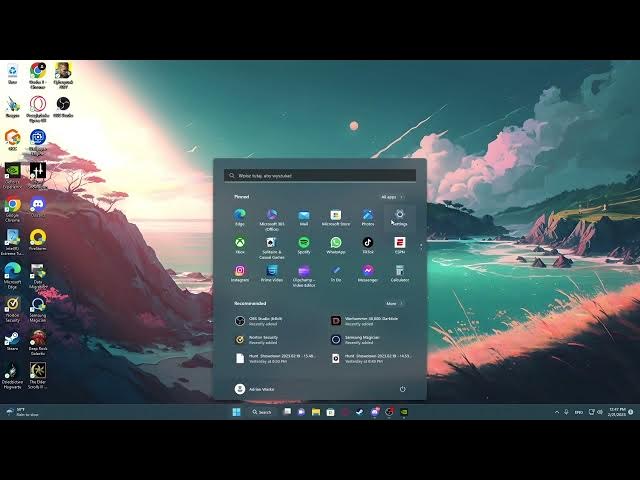Image resolution: width=640 pixels, height=480 pixels.
Task: Expand the All apps list
Action: coord(392,197)
